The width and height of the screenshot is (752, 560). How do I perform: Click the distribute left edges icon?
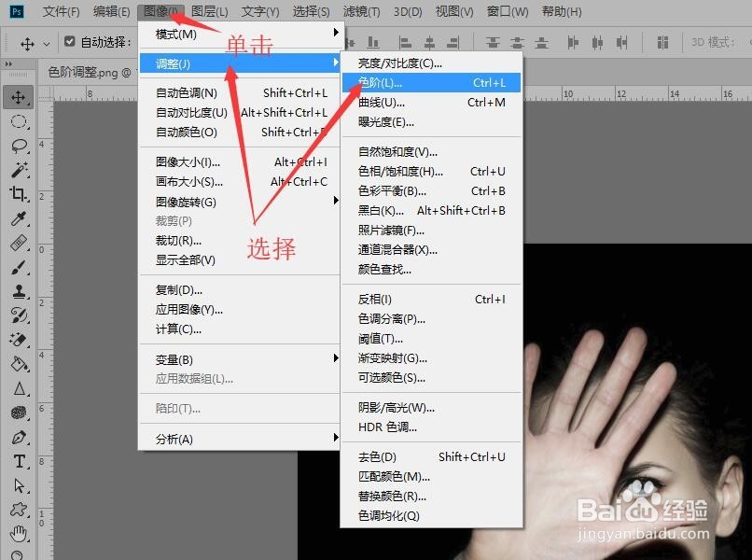coord(572,43)
